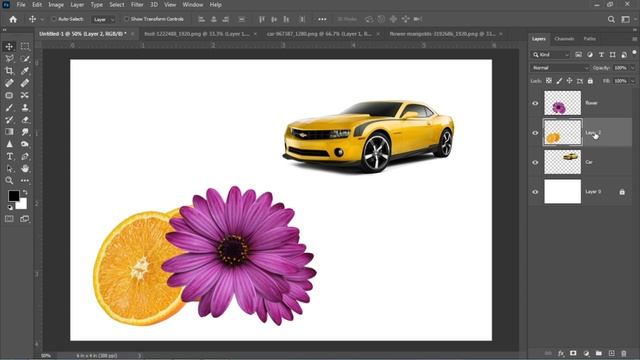Toggle Quick Mask mode
Viewport: 640px width, 360px height.
9,219
